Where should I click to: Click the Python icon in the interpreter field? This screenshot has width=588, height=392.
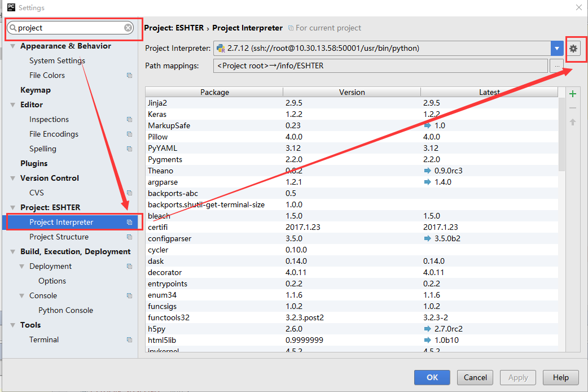(x=221, y=49)
